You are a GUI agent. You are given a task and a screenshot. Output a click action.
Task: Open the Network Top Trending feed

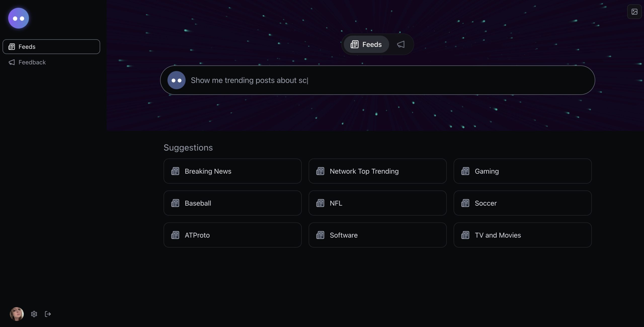pyautogui.click(x=377, y=171)
